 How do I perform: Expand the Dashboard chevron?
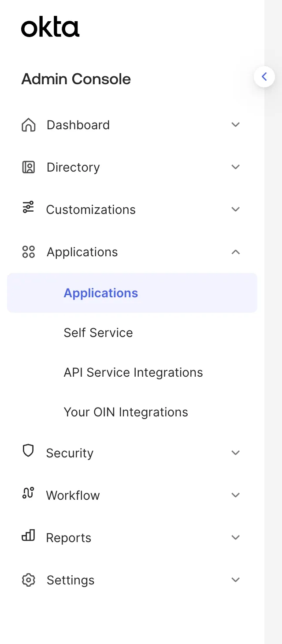tap(236, 125)
